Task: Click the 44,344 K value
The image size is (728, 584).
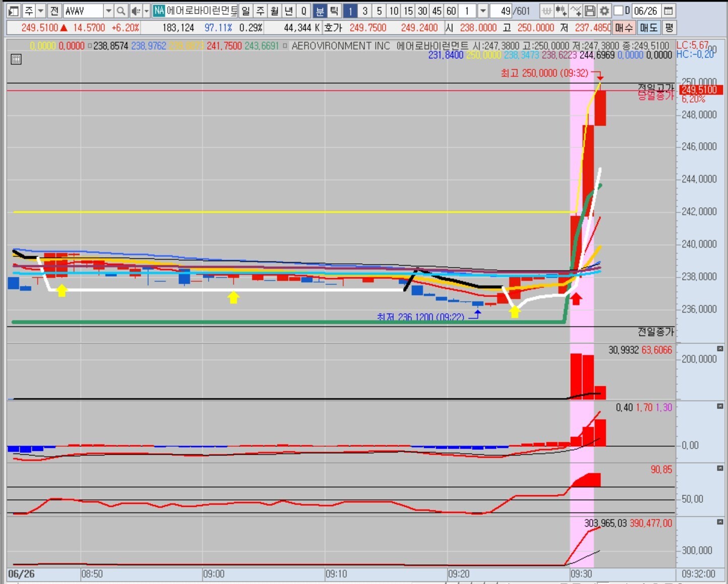Action: [x=302, y=28]
